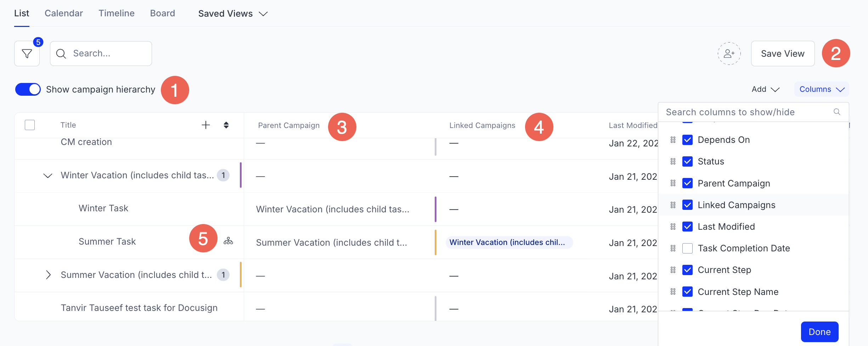Screen dimensions: 868x346
Task: Check the select-all checkbox in table header
Action: point(30,125)
